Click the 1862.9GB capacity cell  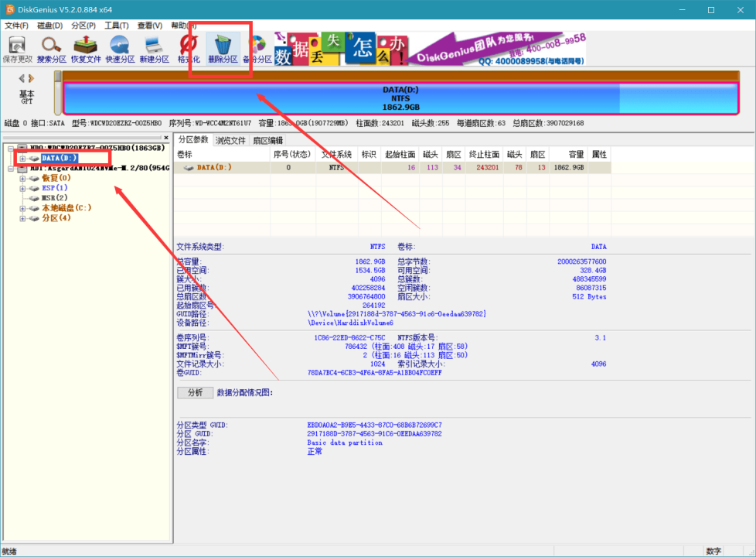click(569, 167)
